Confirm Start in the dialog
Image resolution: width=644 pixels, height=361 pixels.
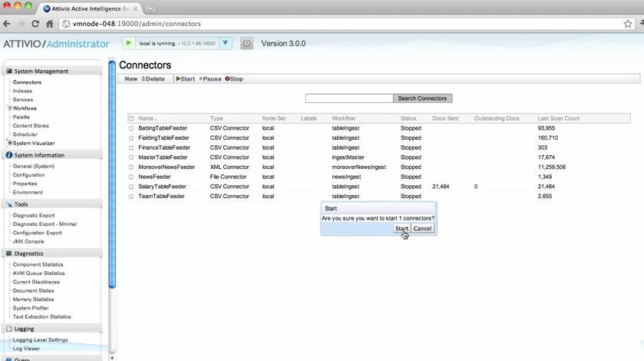click(401, 228)
